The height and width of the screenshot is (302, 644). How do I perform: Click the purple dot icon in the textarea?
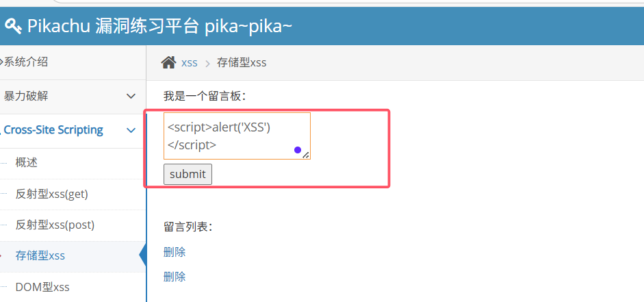(x=298, y=150)
